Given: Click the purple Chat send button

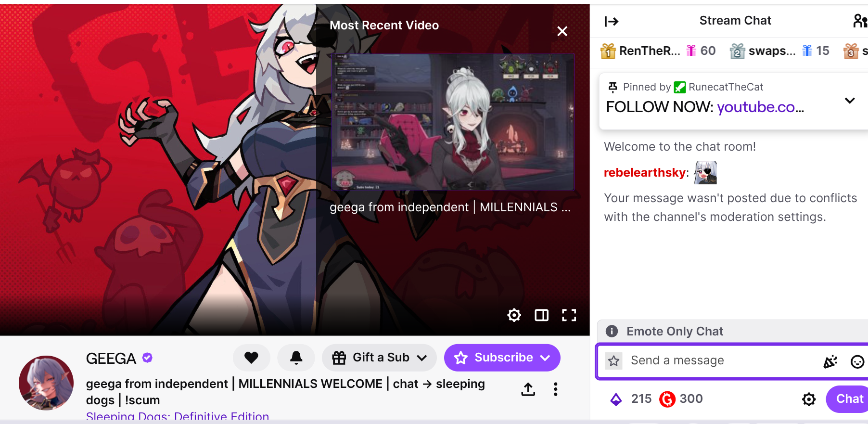Looking at the screenshot, I should point(849,399).
